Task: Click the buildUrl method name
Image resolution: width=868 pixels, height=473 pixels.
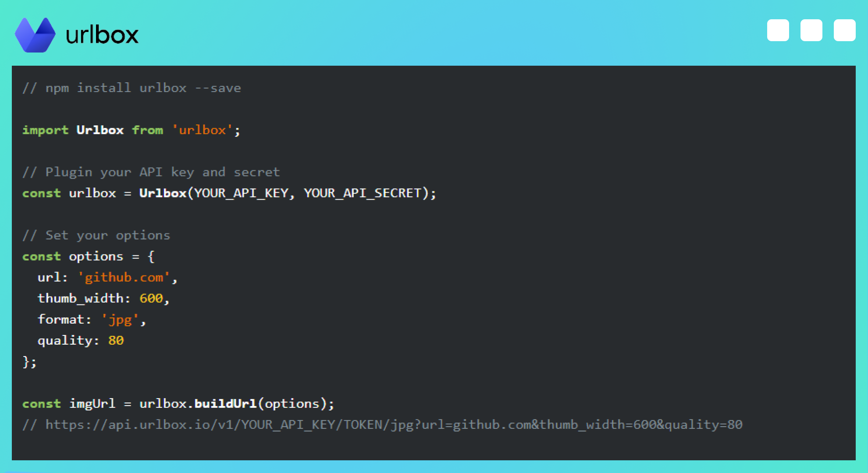Action: click(x=225, y=403)
